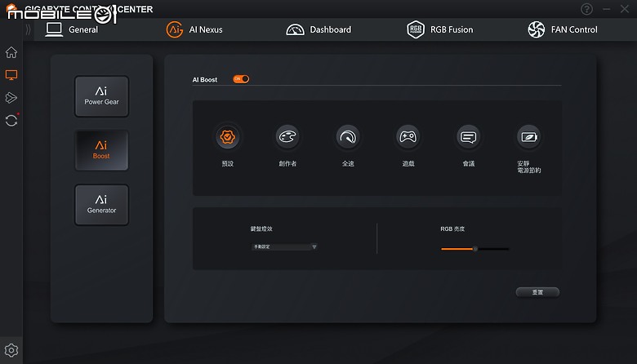Open the 鍵盤燈效 keyboard effect dropdown
Screen dimensions: 637x364
tap(284, 246)
